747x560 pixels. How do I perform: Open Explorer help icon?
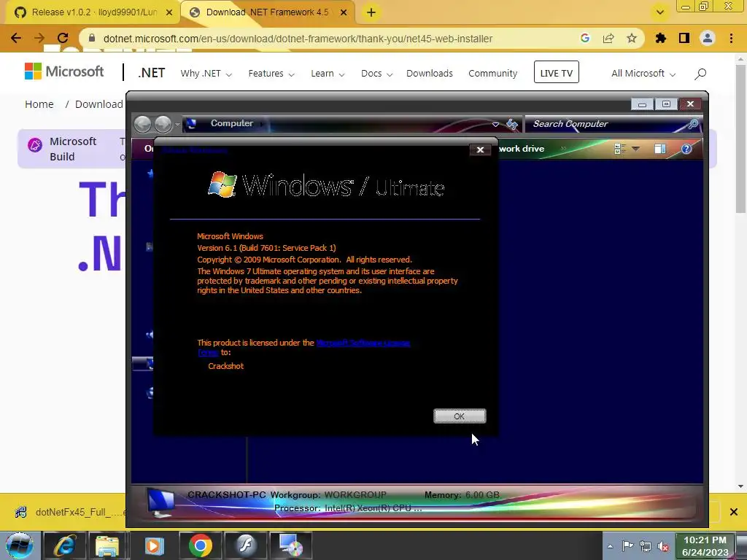coord(686,149)
